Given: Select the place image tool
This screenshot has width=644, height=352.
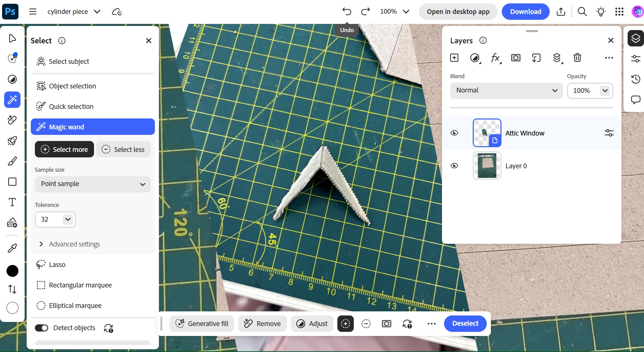Looking at the screenshot, I should 12,223.
